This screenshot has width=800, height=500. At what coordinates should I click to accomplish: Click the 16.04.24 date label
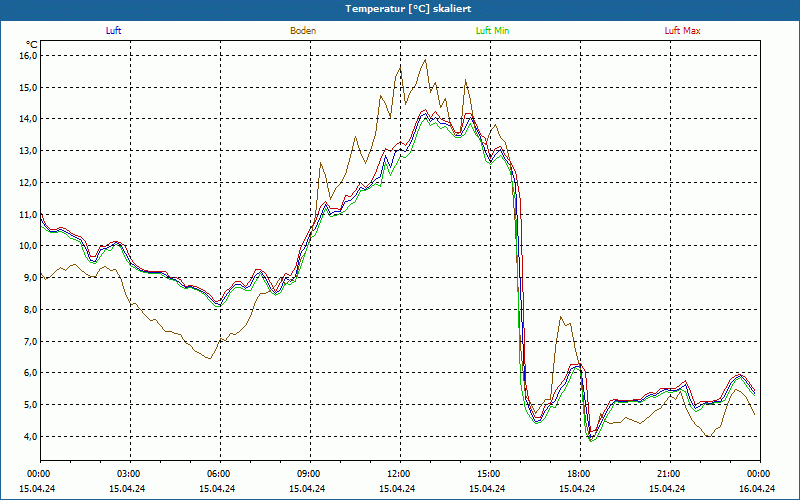757,488
